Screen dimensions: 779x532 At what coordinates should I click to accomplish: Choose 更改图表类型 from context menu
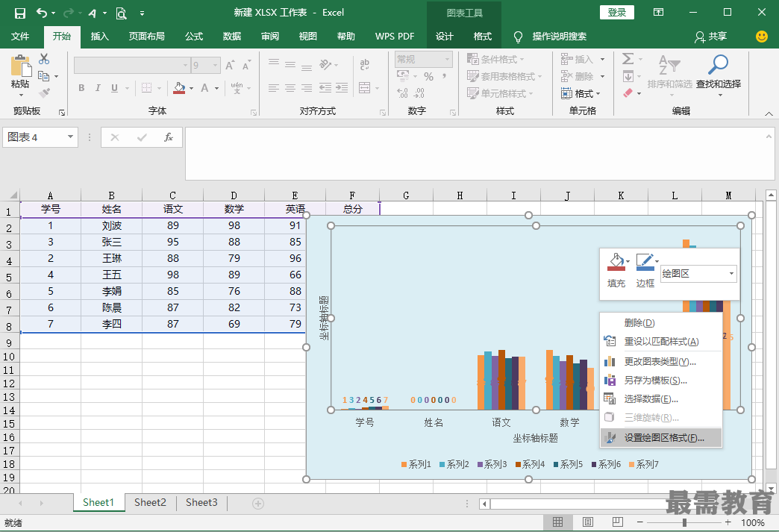tap(661, 362)
